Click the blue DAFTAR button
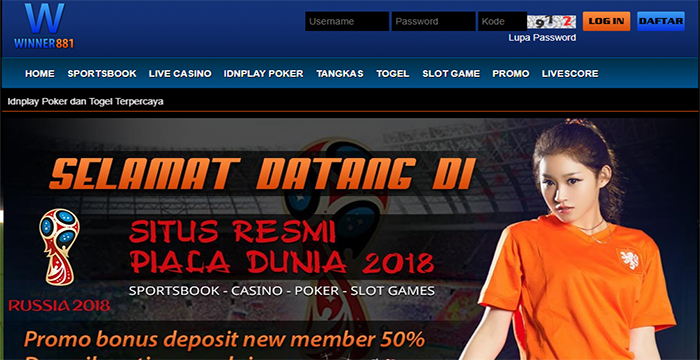This screenshot has height=360, width=700. [x=661, y=21]
